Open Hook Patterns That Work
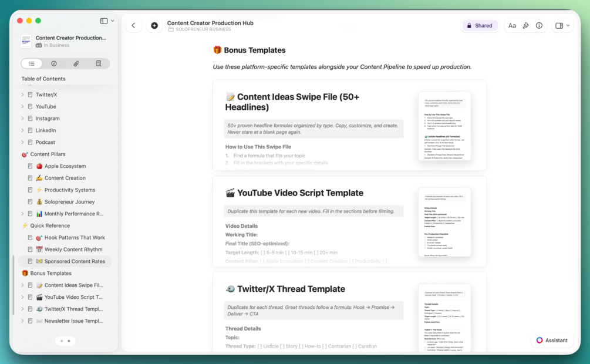Image resolution: width=590 pixels, height=364 pixels. coord(75,238)
